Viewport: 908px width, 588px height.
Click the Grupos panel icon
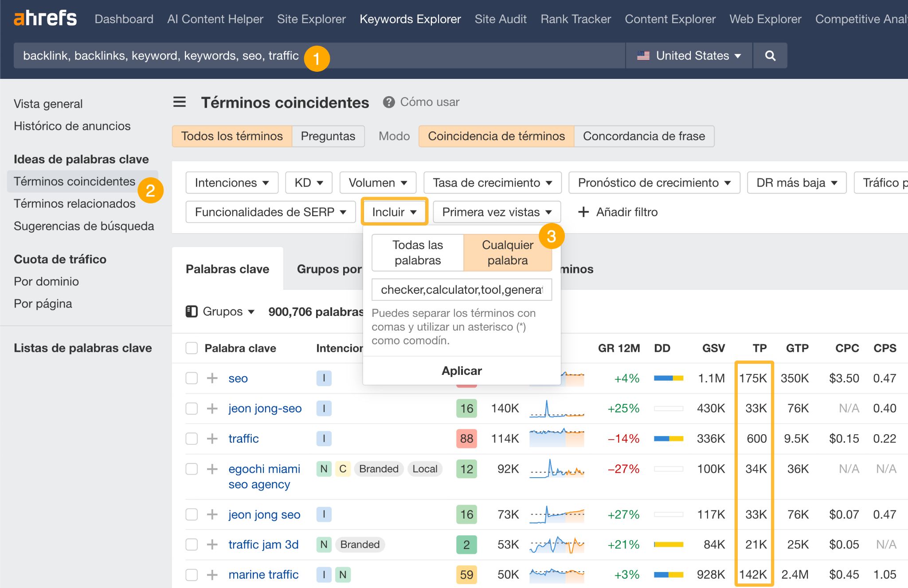click(x=192, y=312)
